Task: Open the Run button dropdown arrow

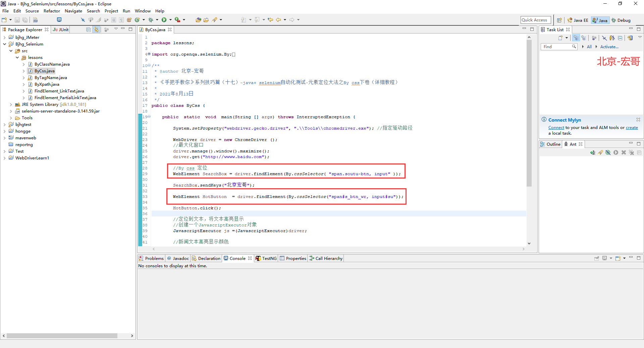Action: [170, 20]
